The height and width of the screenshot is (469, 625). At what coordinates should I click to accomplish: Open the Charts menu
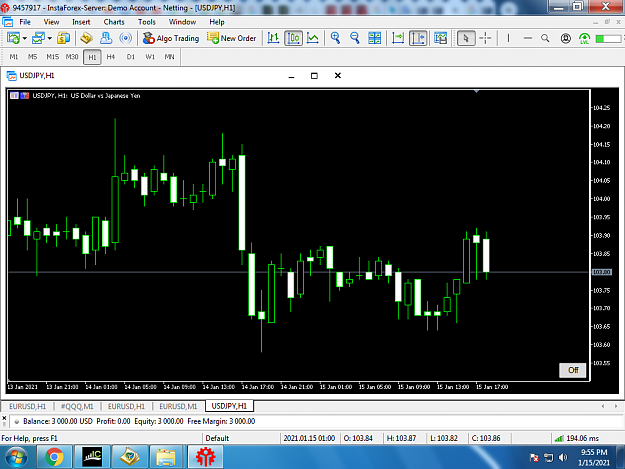(x=114, y=22)
